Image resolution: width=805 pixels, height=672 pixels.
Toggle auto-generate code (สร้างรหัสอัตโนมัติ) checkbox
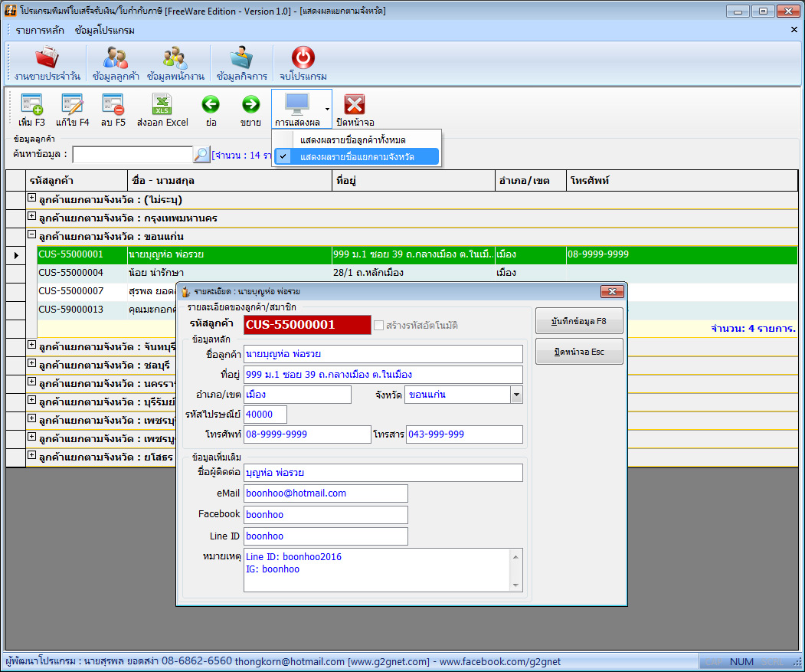[379, 325]
